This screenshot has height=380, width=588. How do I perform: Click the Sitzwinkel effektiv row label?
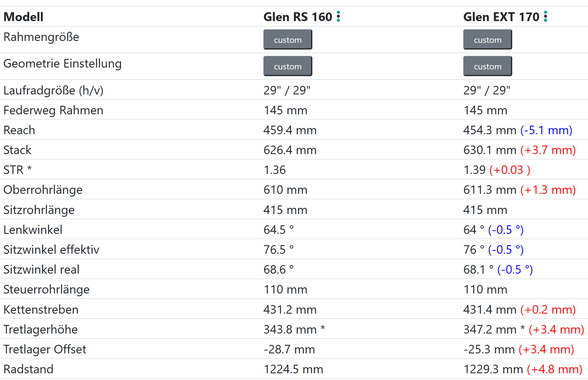pyautogui.click(x=51, y=250)
